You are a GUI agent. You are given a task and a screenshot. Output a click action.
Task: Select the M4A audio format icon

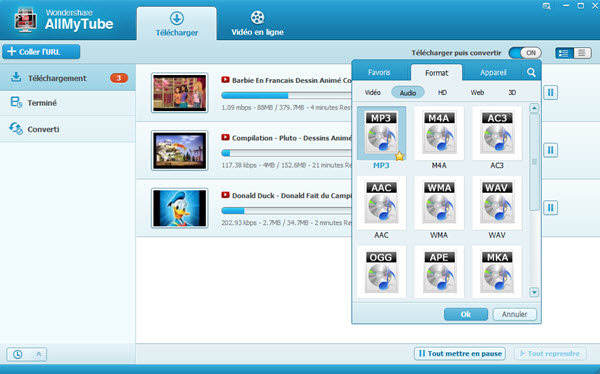coord(439,133)
